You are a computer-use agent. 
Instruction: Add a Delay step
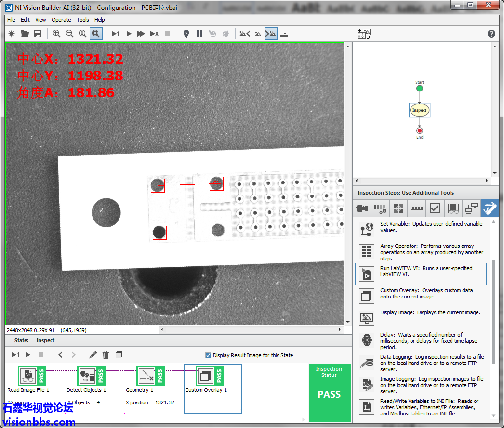[421, 340]
